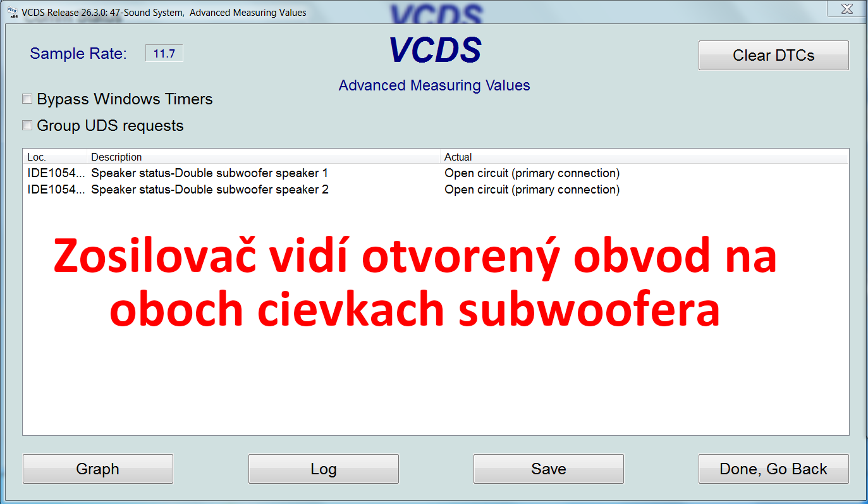
Task: Click the VCDS title bar icon
Action: [x=11, y=11]
